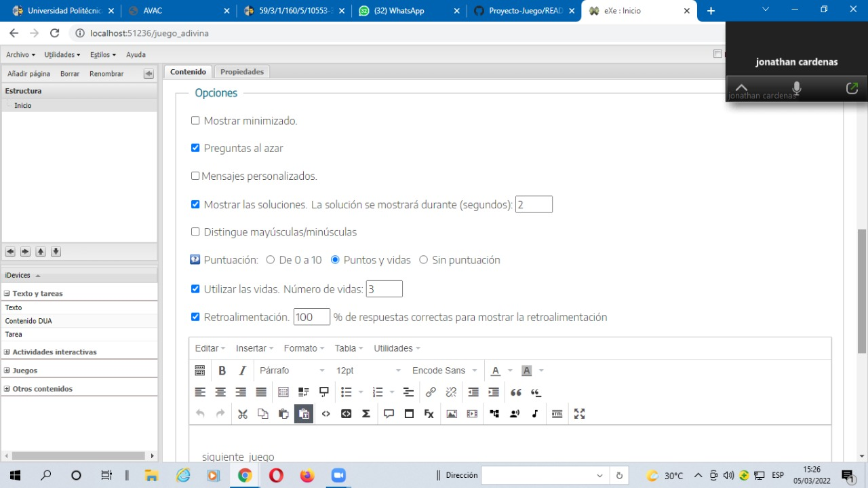Align text right
The image size is (868, 488).
pos(241,392)
